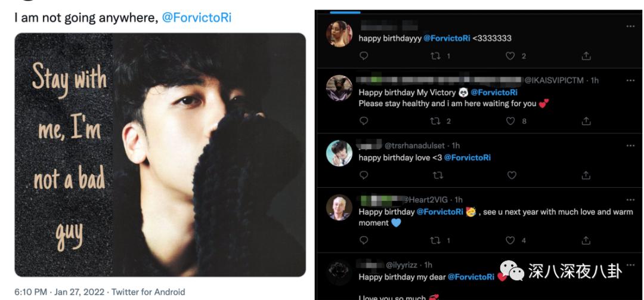Image resolution: width=644 pixels, height=300 pixels.
Task: Like the happy birthdayyy tweet
Action: [510, 56]
